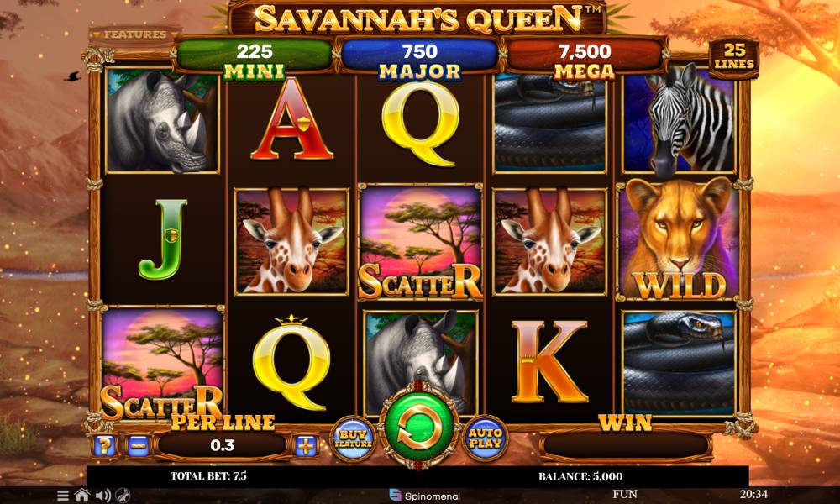Click the Spinomenal logo
840x504 pixels.
(425, 496)
